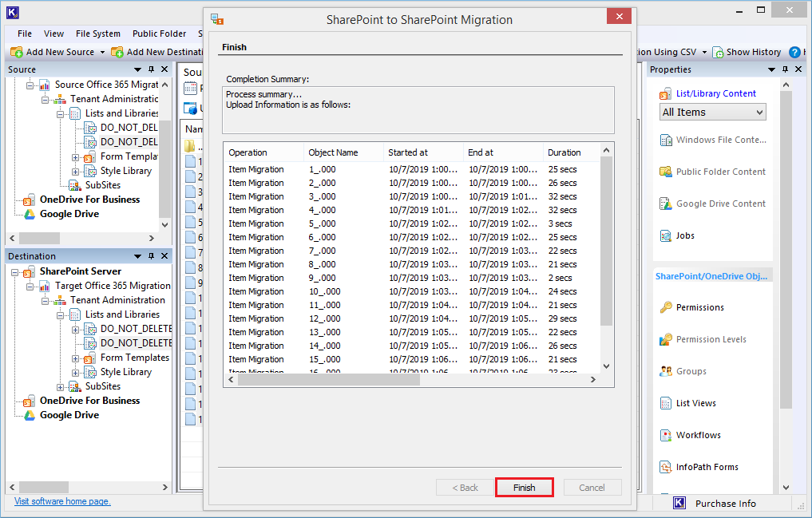Click the Permissions key icon
The height and width of the screenshot is (518, 812).
(x=666, y=307)
